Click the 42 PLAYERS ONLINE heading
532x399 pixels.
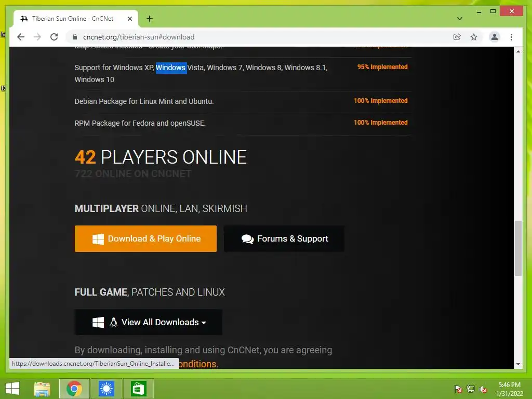161,157
